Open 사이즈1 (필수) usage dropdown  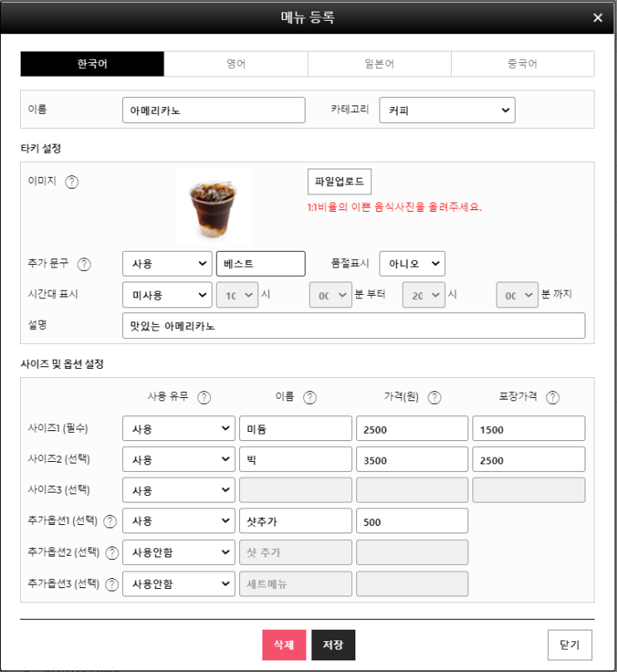tap(179, 428)
